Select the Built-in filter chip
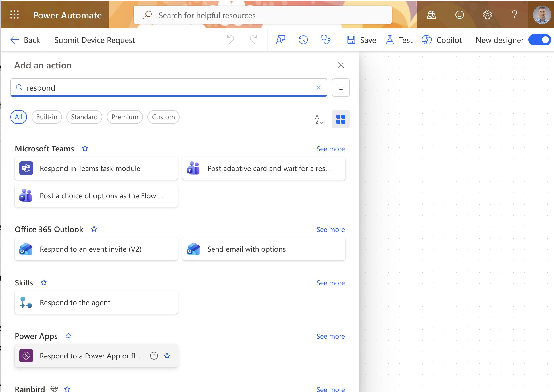 tap(47, 117)
